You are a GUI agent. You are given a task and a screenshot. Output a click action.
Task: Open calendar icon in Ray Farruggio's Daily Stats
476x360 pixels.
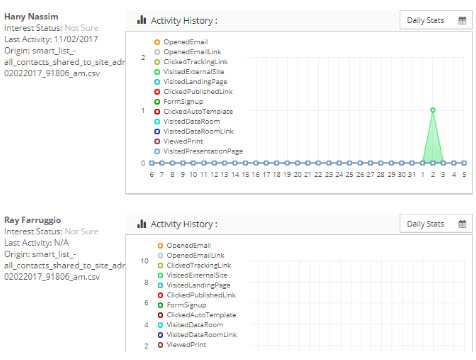tap(462, 224)
